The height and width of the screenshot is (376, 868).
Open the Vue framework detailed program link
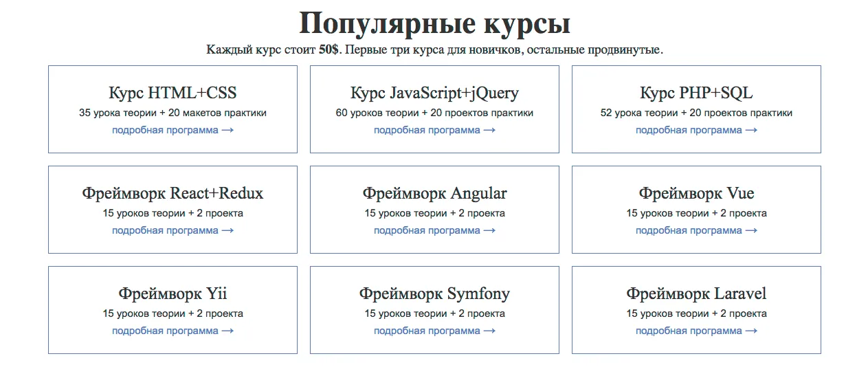(696, 230)
